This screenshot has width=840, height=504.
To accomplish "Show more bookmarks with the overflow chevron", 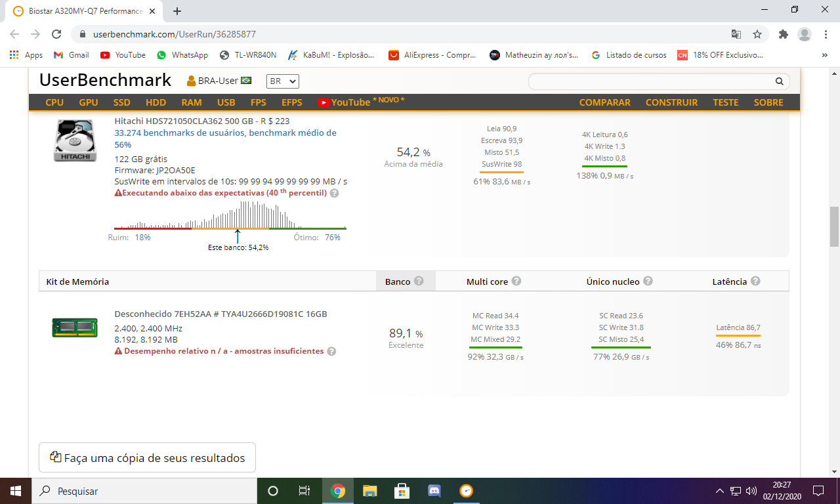I will (824, 55).
